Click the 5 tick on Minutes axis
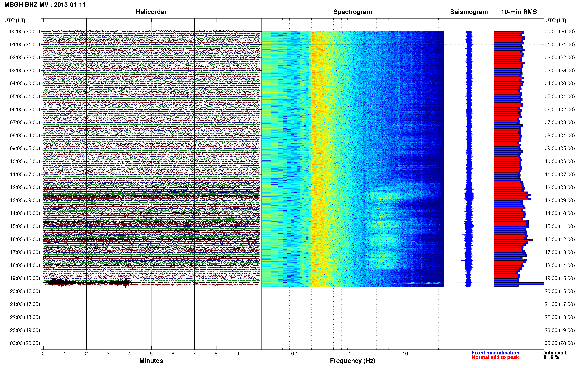Viewport: 588px width, 368px height. (151, 354)
